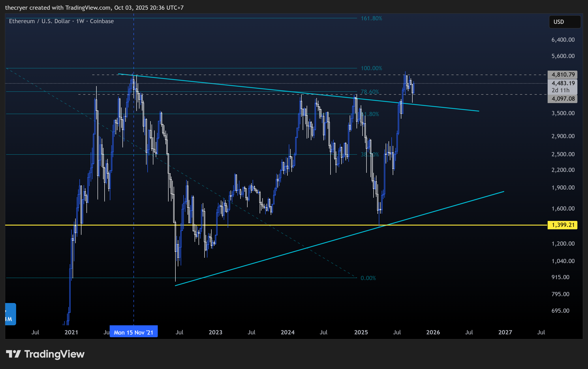Click the 5,600.00 price axis label
Screen dimensions: 588x369
tap(563, 56)
